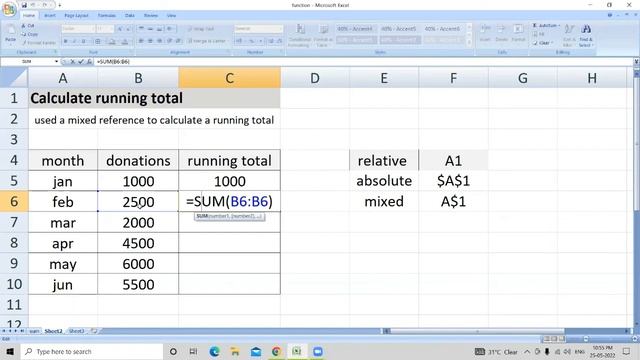Select cell B6 containing 2500

[138, 201]
